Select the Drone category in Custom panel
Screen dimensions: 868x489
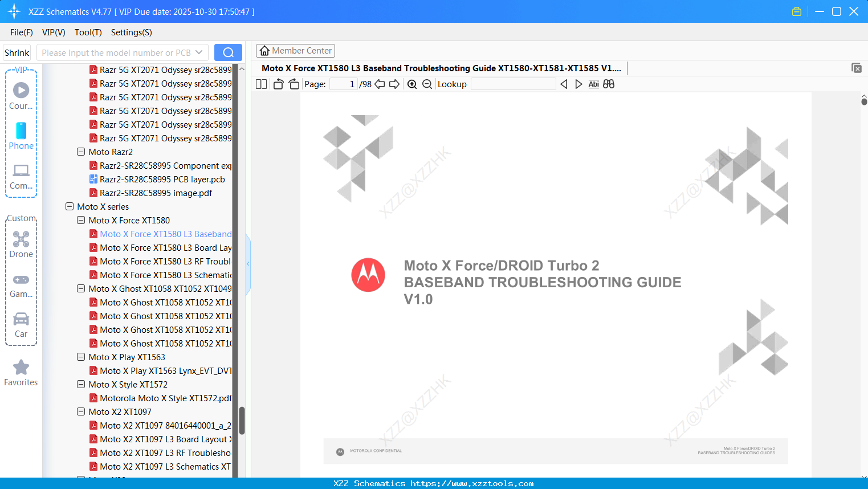pyautogui.click(x=21, y=244)
